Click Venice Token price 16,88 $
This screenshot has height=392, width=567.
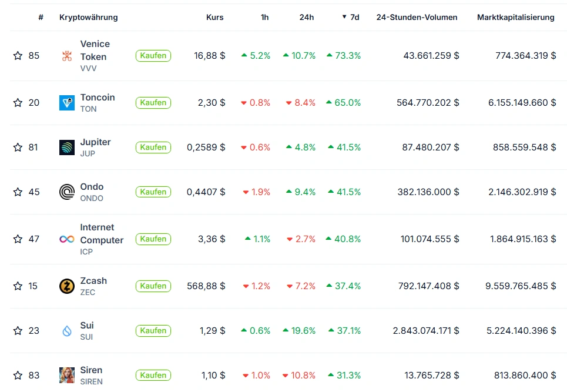(x=209, y=56)
